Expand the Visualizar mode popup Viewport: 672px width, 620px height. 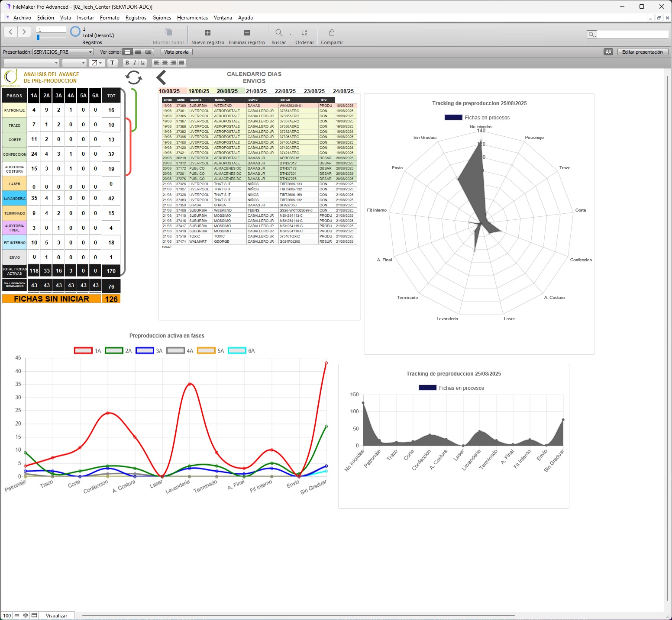[57, 615]
